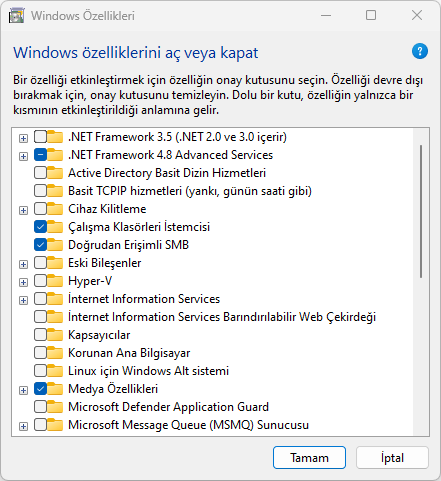Enable the Hyper-V checkbox
This screenshot has width=441, height=481.
point(40,281)
